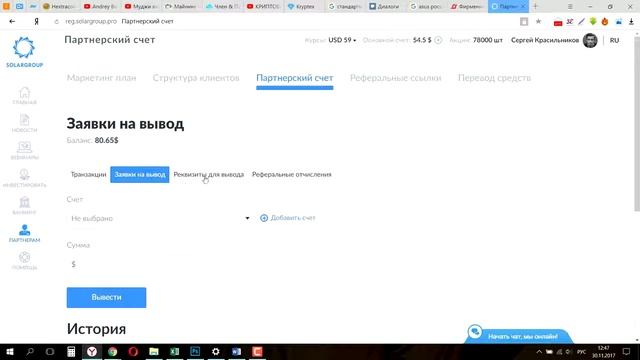The width and height of the screenshot is (640, 360).
Task: Switch to Перевод средств tab
Action: 494,78
